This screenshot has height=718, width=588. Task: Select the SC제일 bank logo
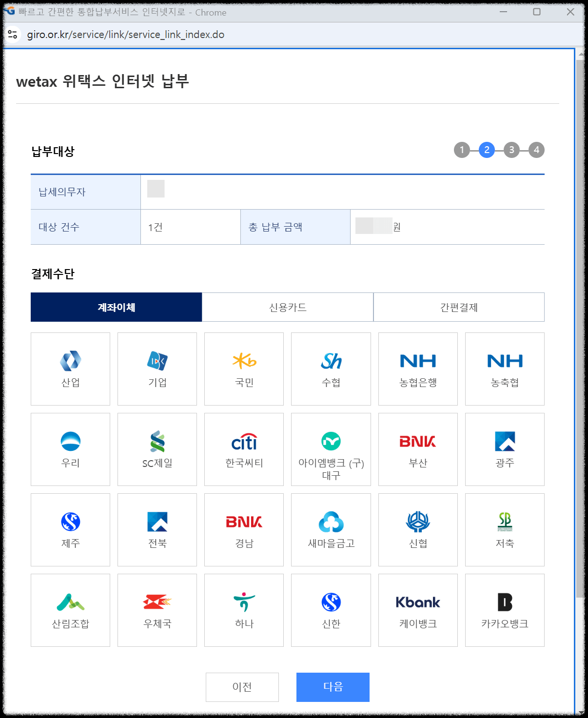click(157, 449)
